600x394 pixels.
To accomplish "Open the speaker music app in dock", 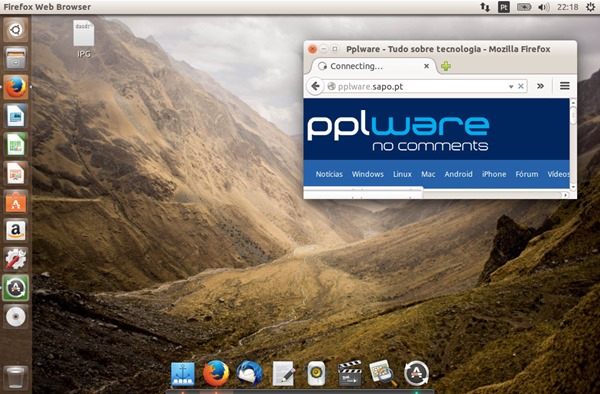I will click(316, 373).
